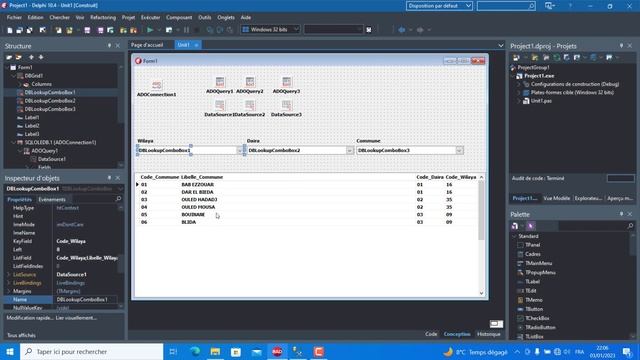Click the Modification rapide link

(29, 318)
